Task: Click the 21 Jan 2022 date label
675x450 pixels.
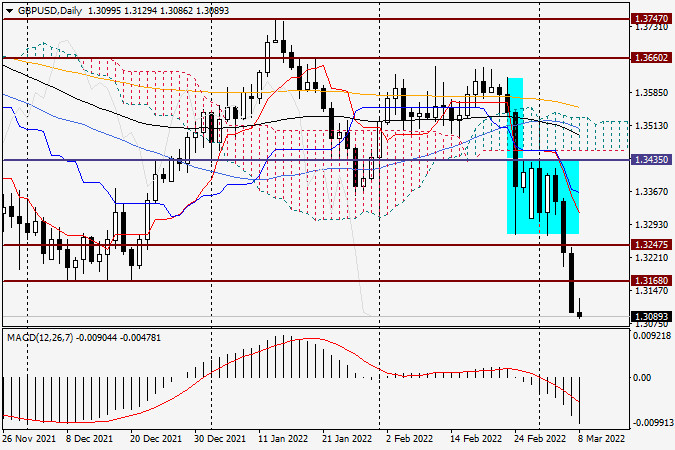Action: [x=347, y=439]
